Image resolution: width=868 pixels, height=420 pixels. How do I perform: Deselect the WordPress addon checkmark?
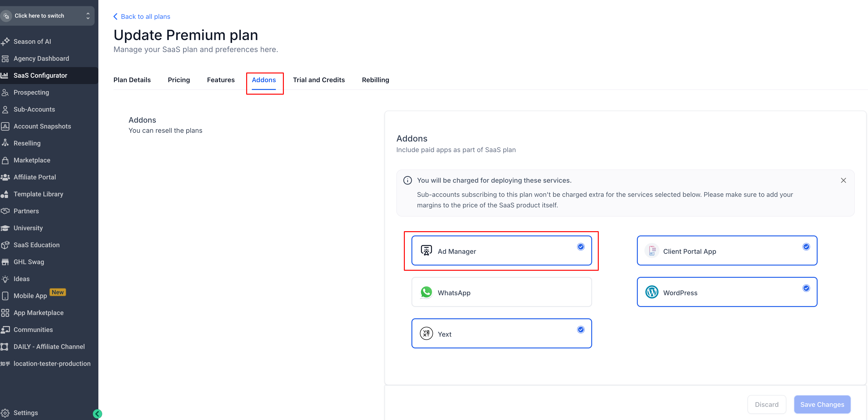(806, 288)
